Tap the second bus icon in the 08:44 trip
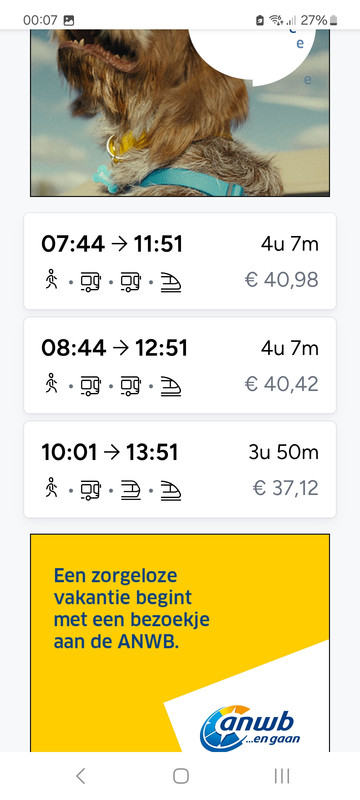Image resolution: width=360 pixels, height=800 pixels. [x=131, y=385]
